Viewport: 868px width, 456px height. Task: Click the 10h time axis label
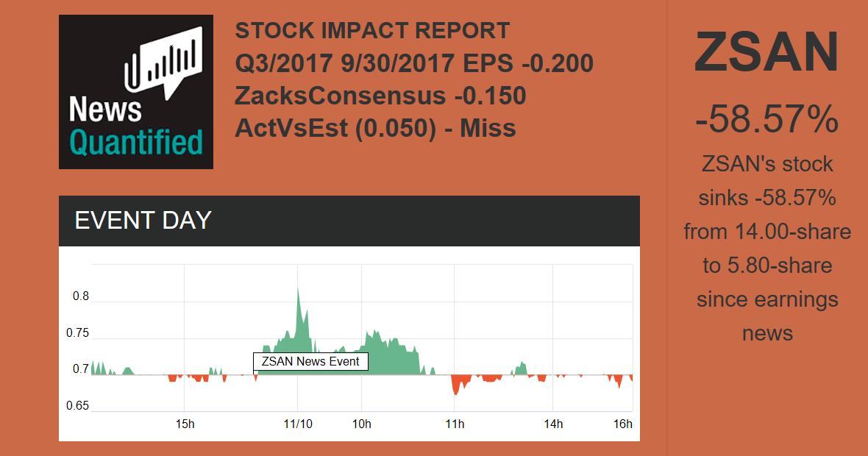361,424
